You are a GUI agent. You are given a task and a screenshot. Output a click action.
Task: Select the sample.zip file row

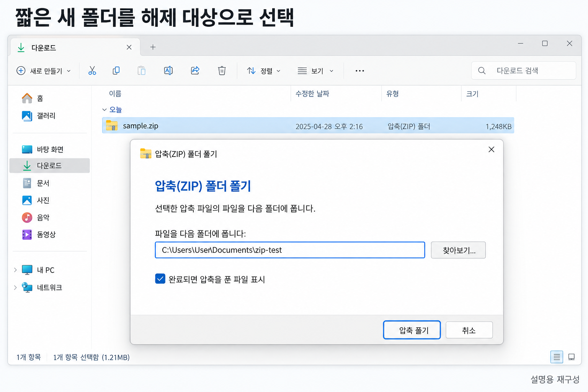pos(308,126)
